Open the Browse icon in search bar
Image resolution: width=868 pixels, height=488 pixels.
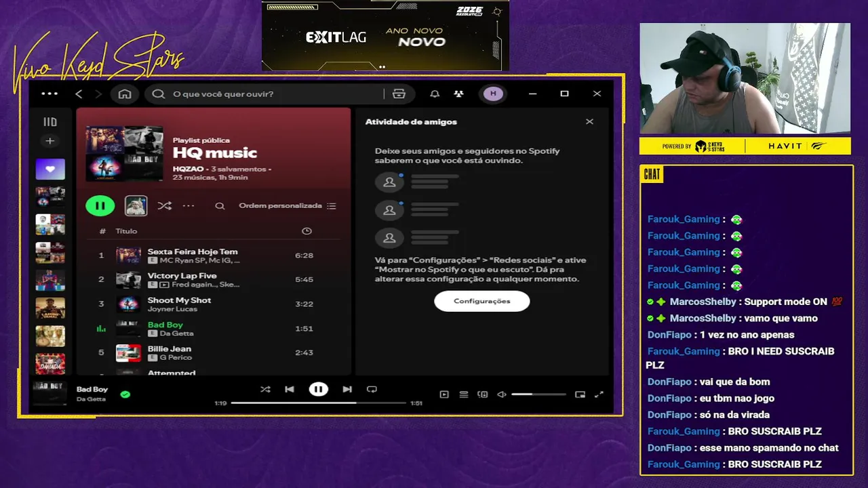click(399, 94)
